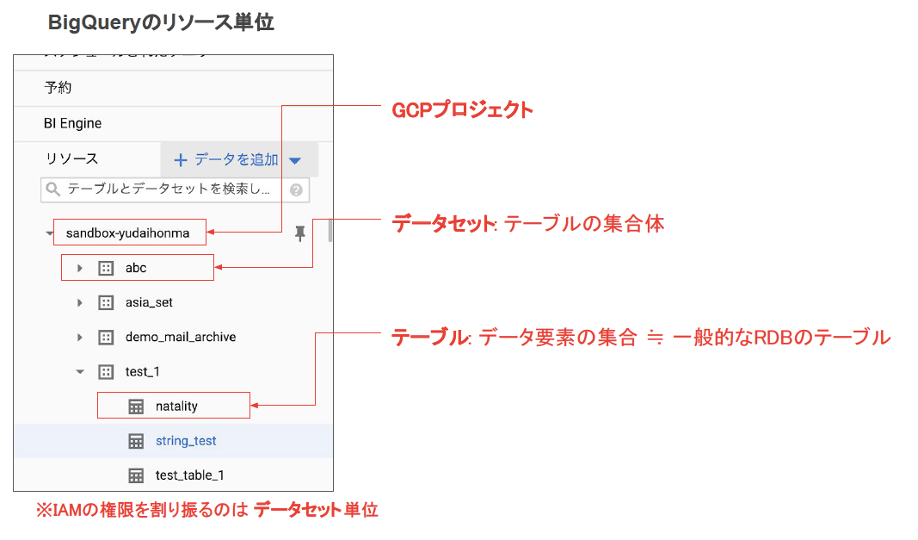
Task: Open the データを追加 dropdown arrow
Action: tap(295, 160)
